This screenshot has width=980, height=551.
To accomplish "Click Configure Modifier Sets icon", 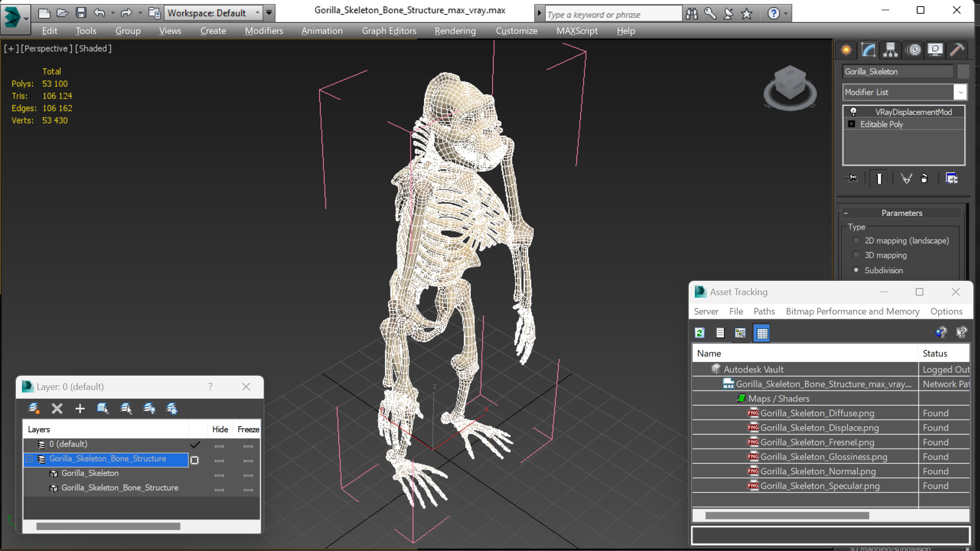I will tap(952, 178).
